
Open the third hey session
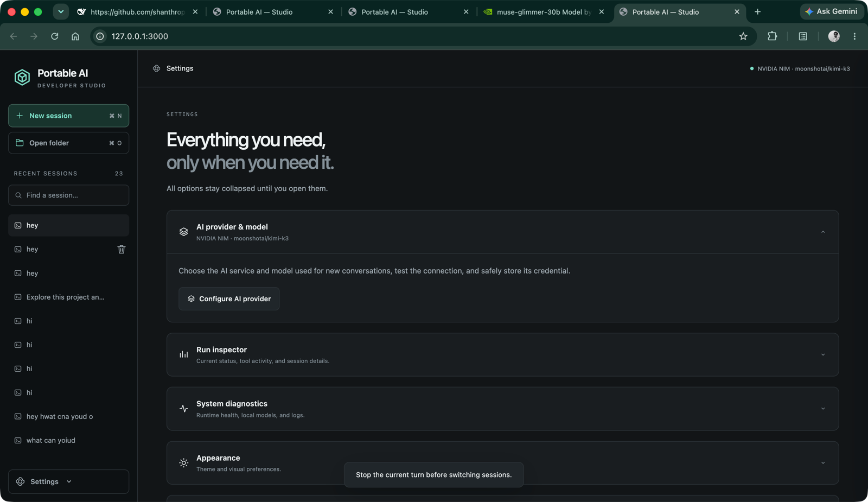(x=68, y=274)
